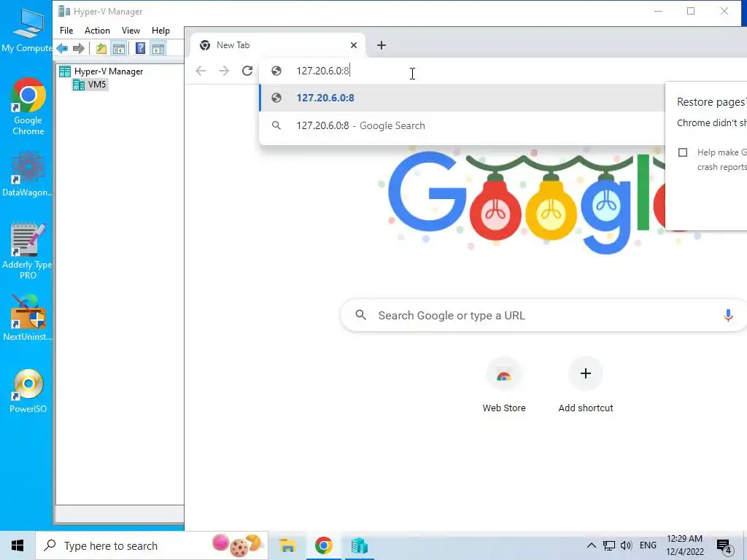Click the ENG language indicator
Screen dimensions: 747x560
[648, 545]
